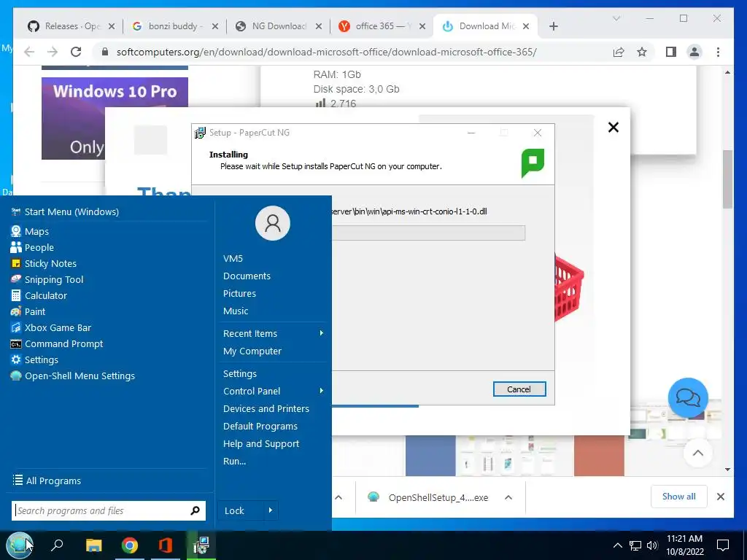Open Office from the taskbar

click(x=166, y=545)
